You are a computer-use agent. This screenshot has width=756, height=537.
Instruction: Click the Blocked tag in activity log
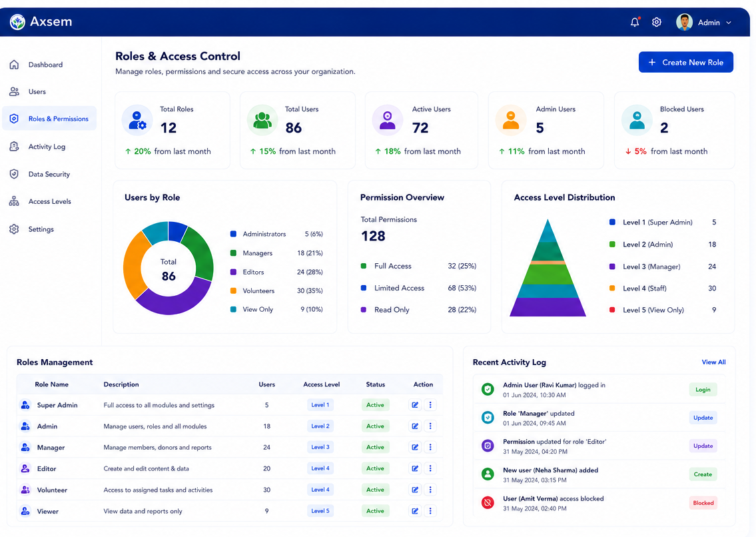[x=703, y=503]
